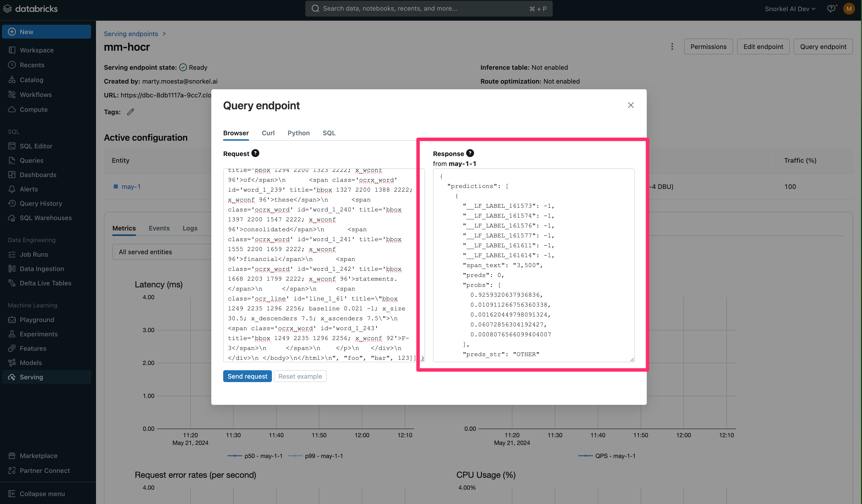Switch to the Events tab
This screenshot has height=504, width=862.
159,228
